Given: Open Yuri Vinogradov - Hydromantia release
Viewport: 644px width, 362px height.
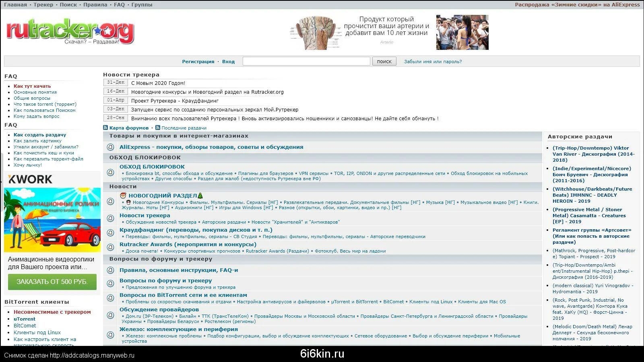Looking at the screenshot, I should [x=593, y=289].
